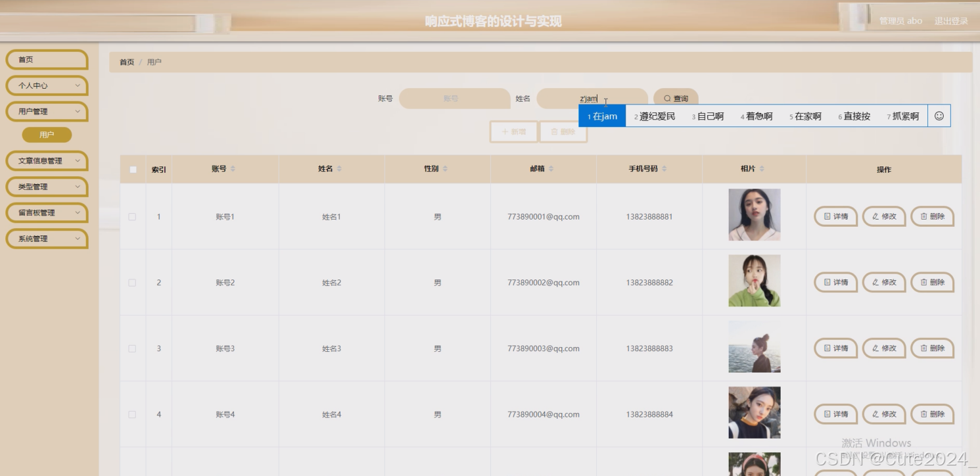The image size is (980, 476).
Task: Open photo thumbnail of 账号3
Action: 755,346
